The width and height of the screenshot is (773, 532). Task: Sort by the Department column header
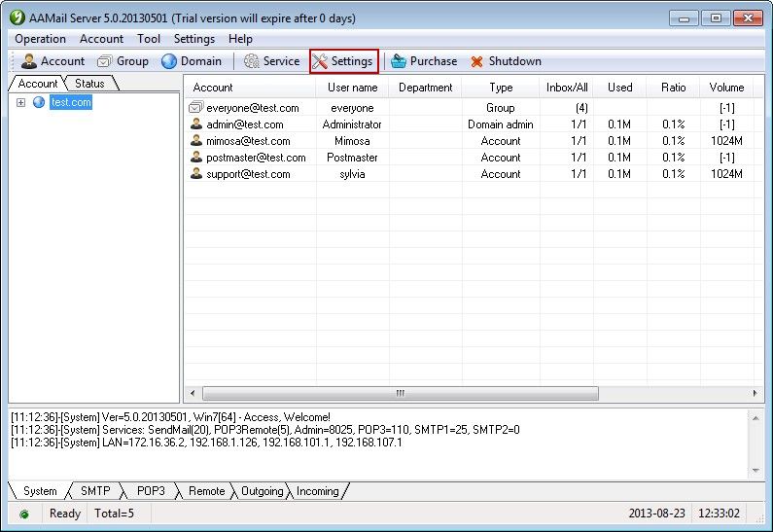coord(425,88)
